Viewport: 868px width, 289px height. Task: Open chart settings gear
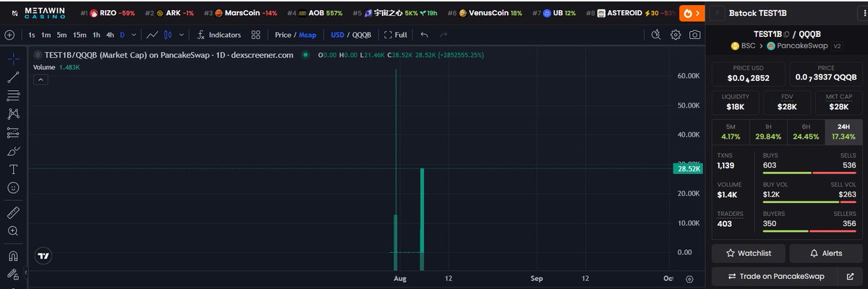pyautogui.click(x=676, y=35)
